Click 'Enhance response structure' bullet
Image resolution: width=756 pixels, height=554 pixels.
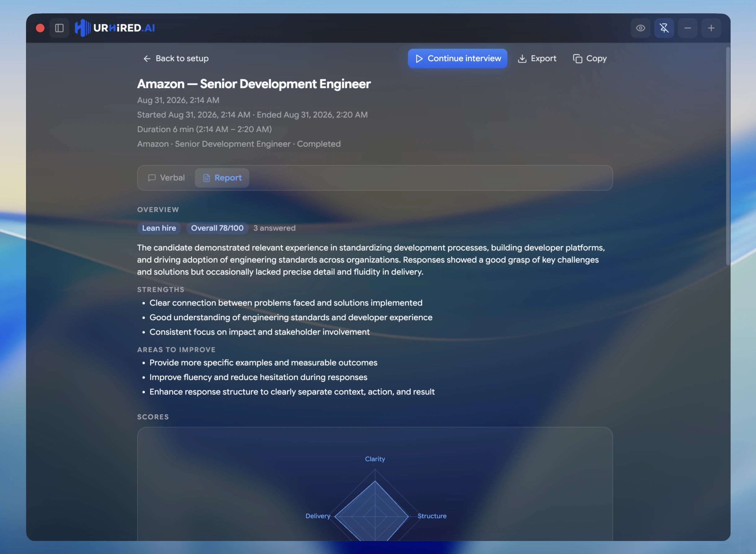click(x=292, y=392)
